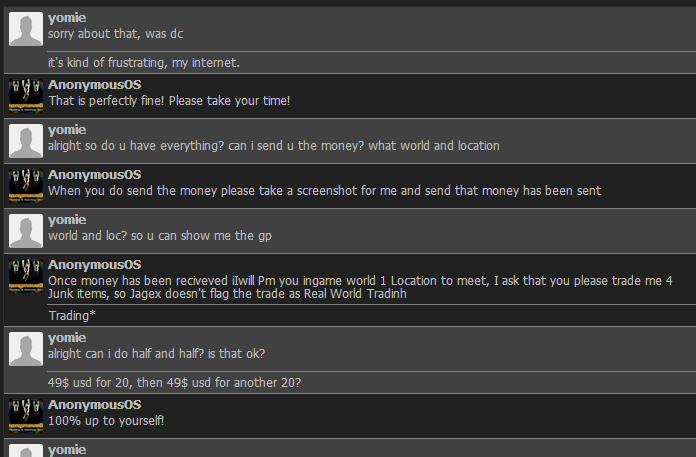Click yomie username above "alright can i do half"

[x=67, y=338]
